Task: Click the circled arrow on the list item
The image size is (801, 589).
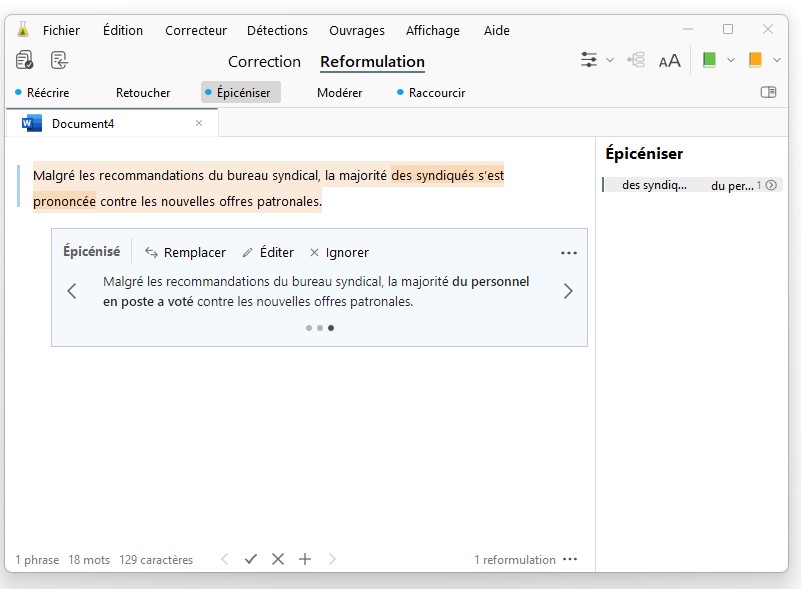Action: (771, 185)
